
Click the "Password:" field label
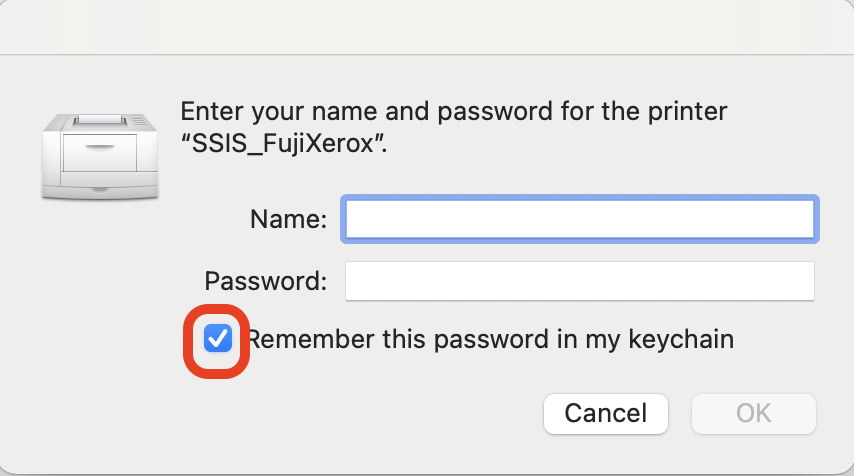click(x=265, y=281)
